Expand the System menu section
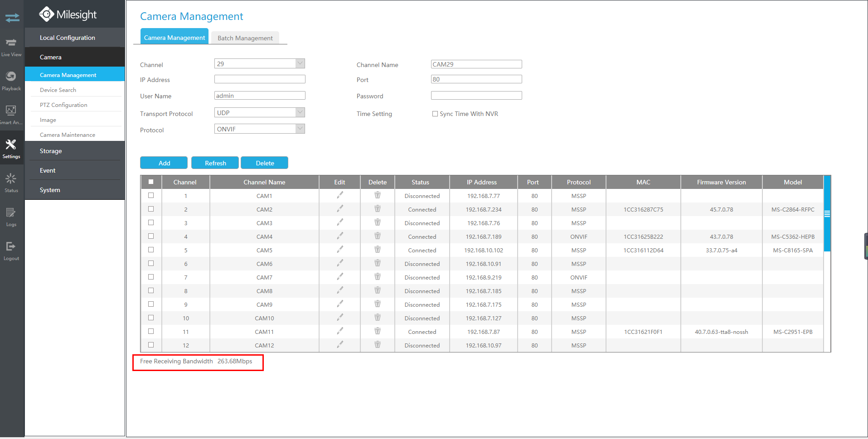This screenshot has width=868, height=439. click(x=75, y=190)
